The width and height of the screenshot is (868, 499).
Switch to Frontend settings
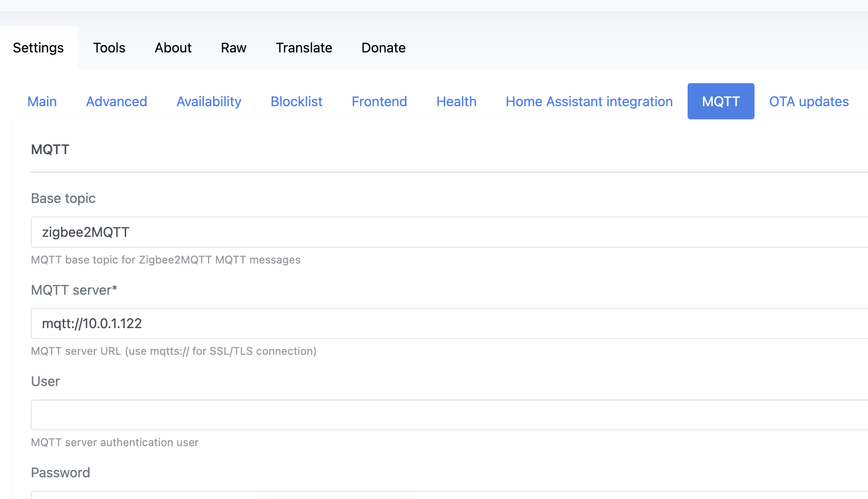coord(379,101)
